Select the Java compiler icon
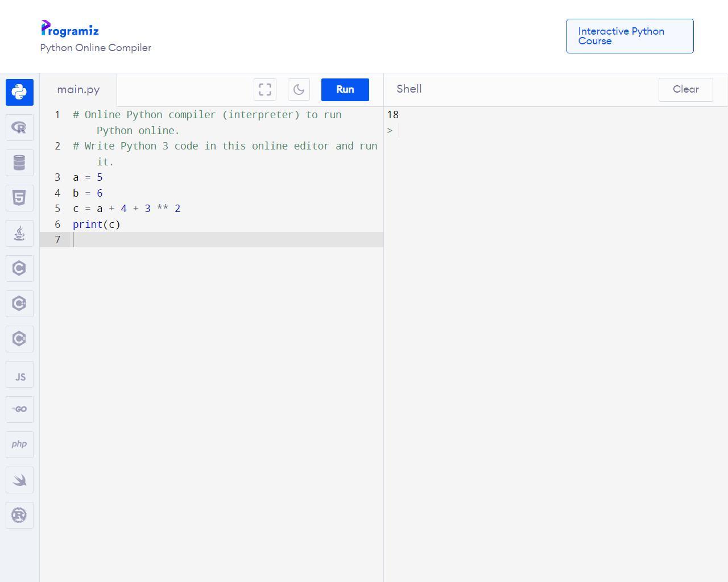The image size is (728, 582). click(x=19, y=234)
